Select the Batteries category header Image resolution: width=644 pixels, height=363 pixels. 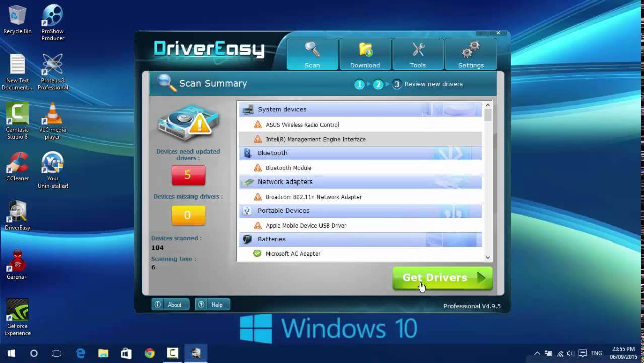(360, 239)
